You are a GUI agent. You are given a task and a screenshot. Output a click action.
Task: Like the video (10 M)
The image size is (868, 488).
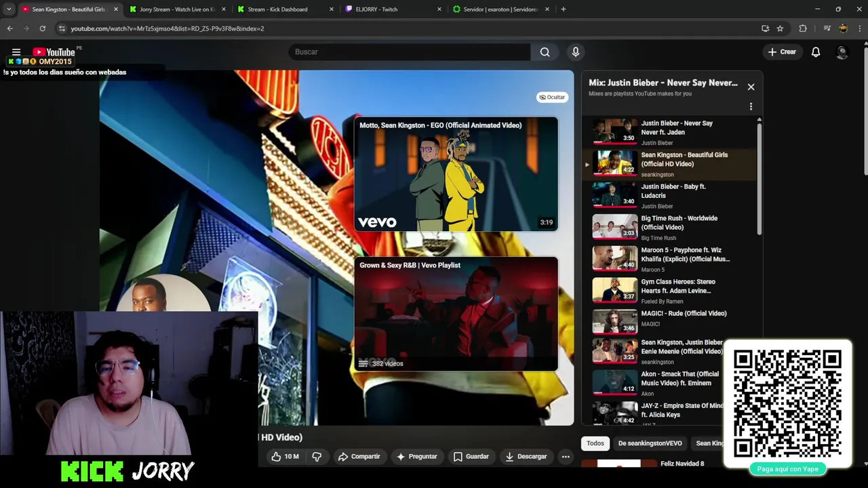(x=284, y=457)
